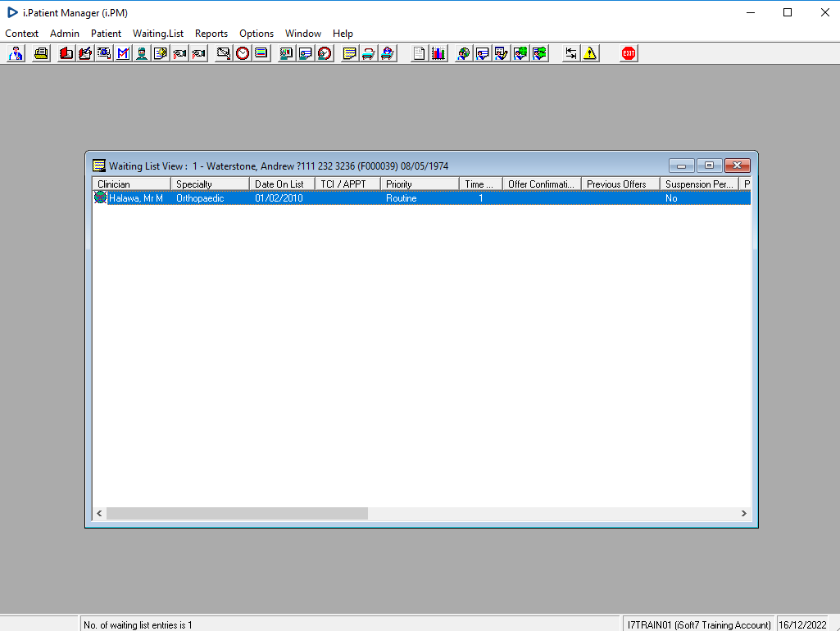Click the red open book icon
Image resolution: width=840 pixels, height=631 pixels.
[x=66, y=53]
